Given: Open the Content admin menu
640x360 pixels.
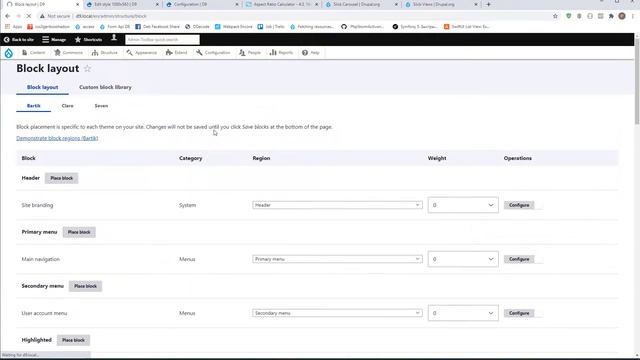Looking at the screenshot, I should 33,53.
